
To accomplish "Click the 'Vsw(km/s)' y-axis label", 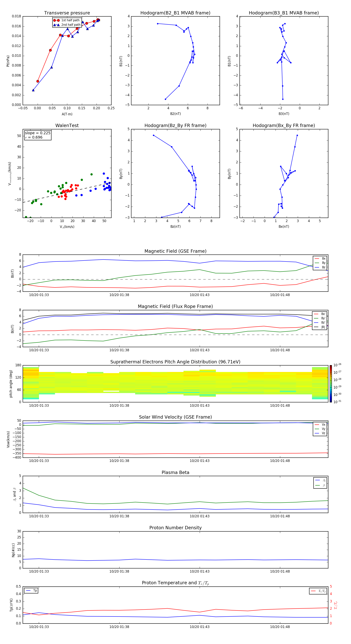I will pyautogui.click(x=8, y=439).
